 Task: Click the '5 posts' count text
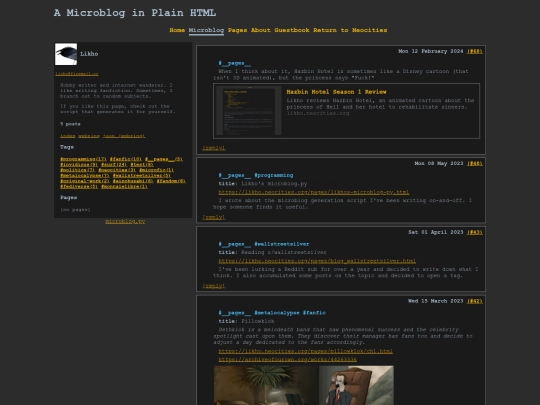tap(70, 124)
